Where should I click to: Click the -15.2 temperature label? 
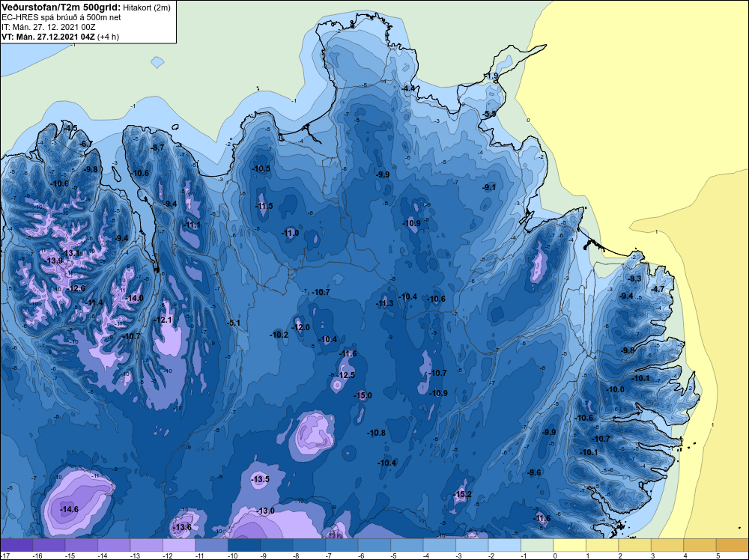[x=462, y=494]
